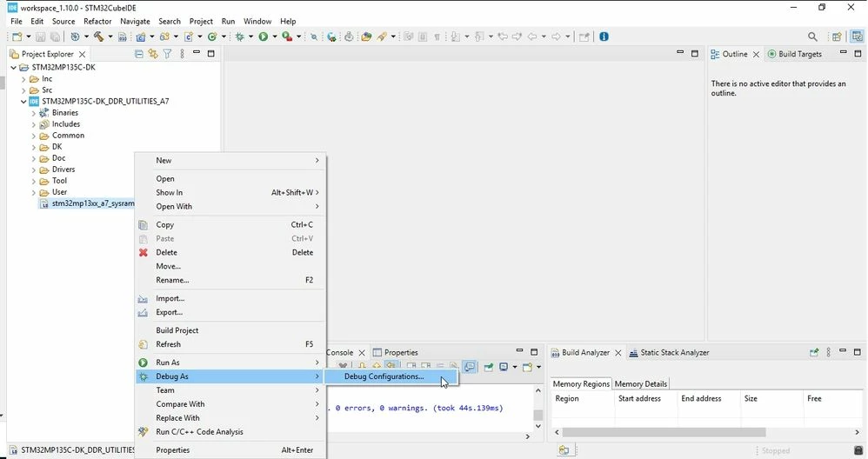Click the New file toolbar icon
The image size is (868, 459).
[17, 37]
